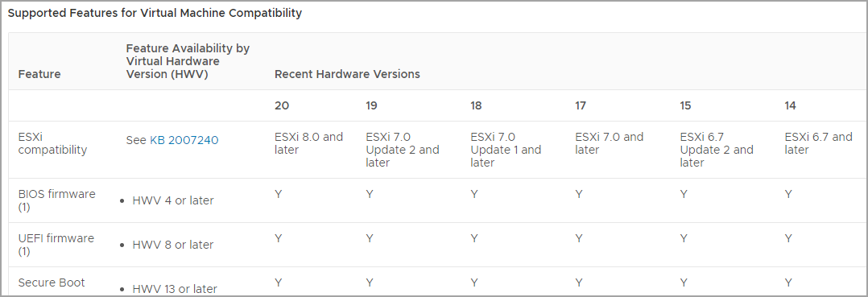Click the Feature column header

(39, 74)
